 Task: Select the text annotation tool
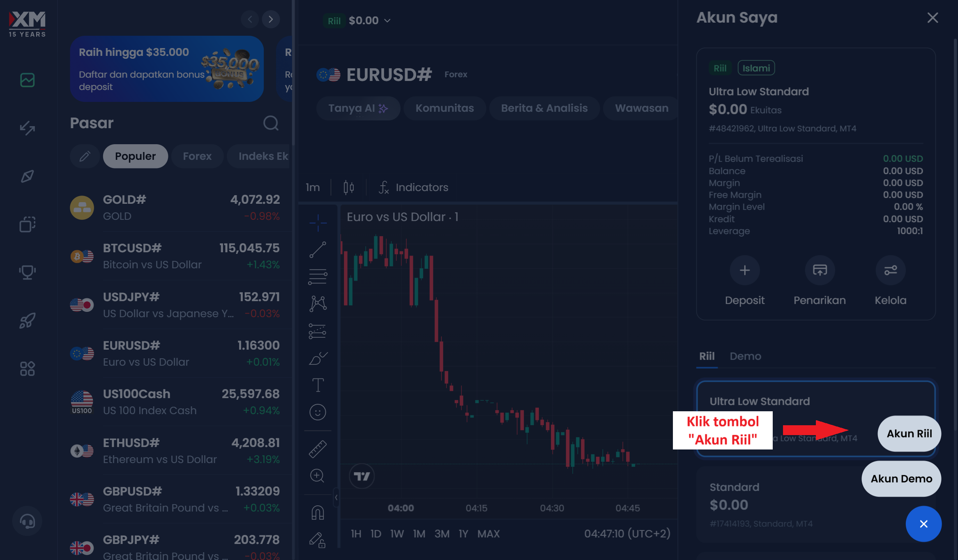coord(318,385)
